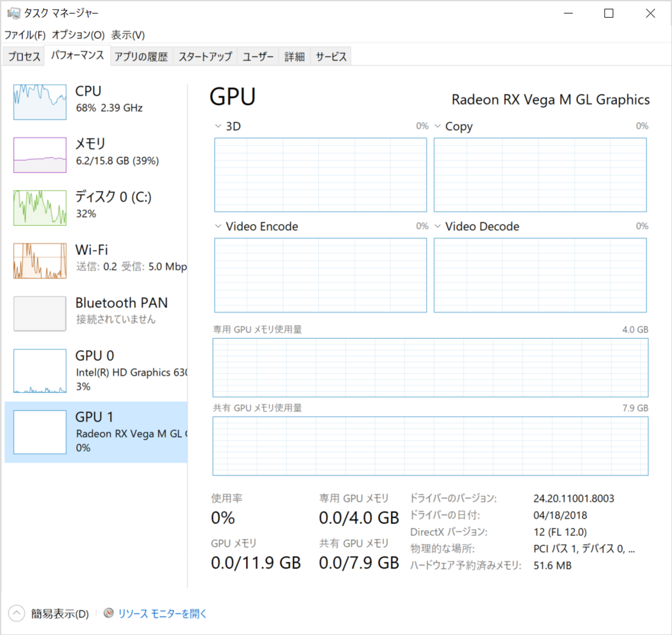The width and height of the screenshot is (672, 635).
Task: Click Intel(R) HD Graphics 630 label
Action: (x=131, y=372)
